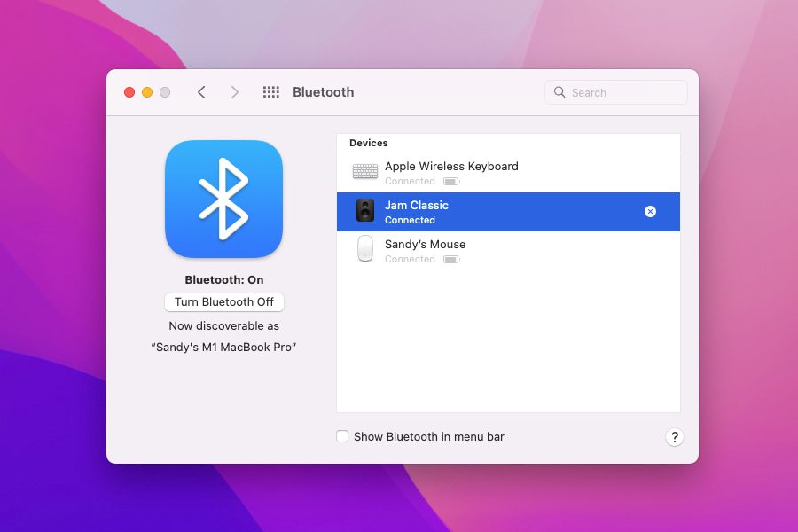Click the Devices list header
798x532 pixels.
[508, 143]
